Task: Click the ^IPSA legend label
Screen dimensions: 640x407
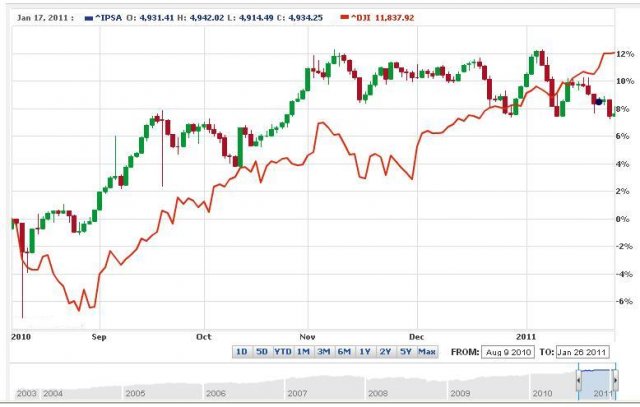Action: [x=109, y=18]
